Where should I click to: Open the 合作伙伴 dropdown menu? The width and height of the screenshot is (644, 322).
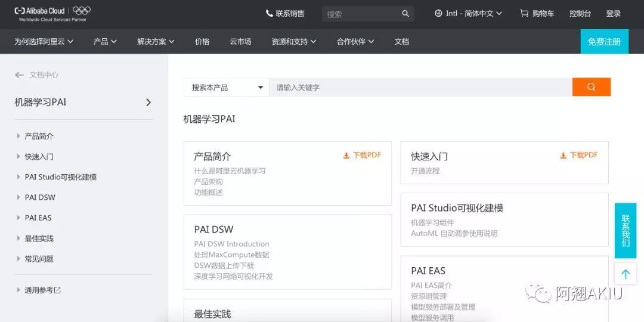(355, 42)
